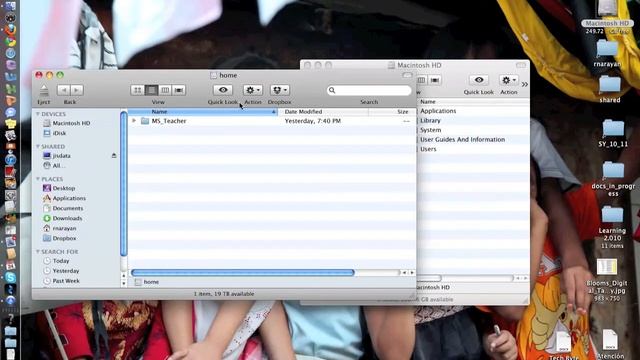Switch home window to Cover Flow view
The image size is (640, 360).
point(179,90)
